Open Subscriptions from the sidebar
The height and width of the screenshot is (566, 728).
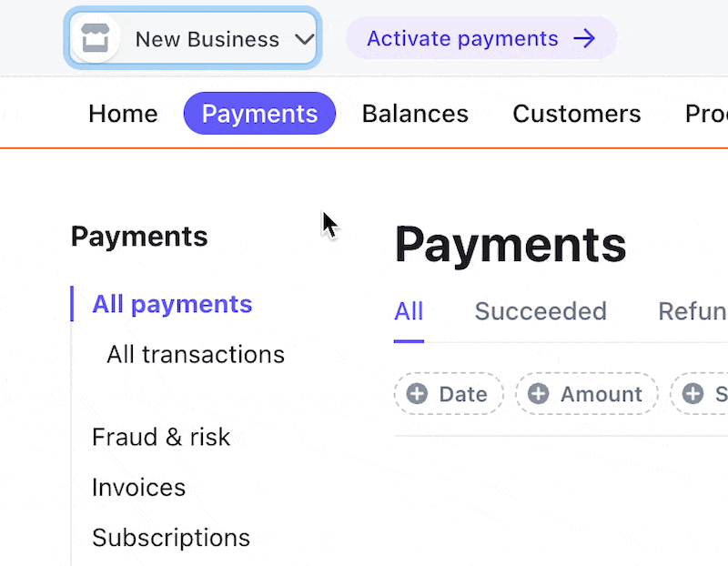171,537
